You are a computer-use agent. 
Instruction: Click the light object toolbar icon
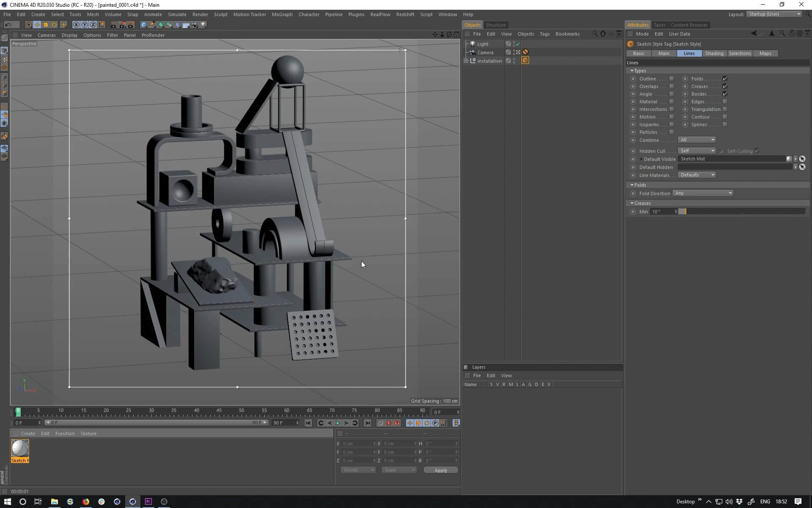point(203,25)
